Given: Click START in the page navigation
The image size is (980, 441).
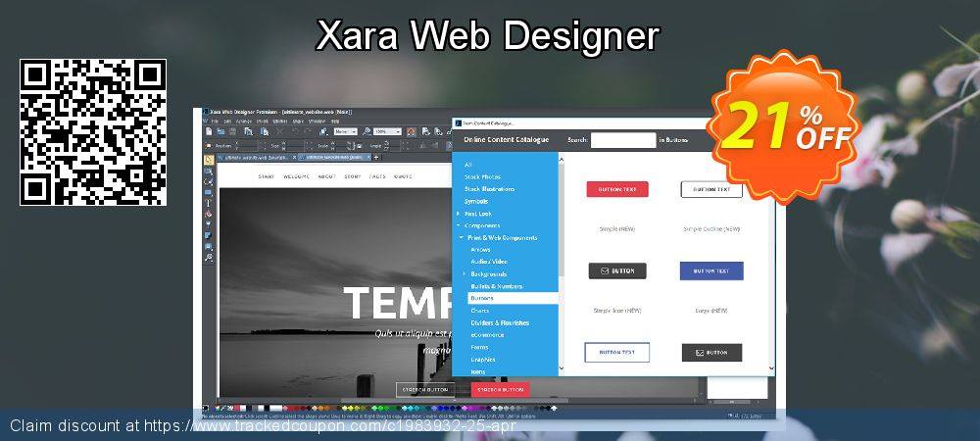Looking at the screenshot, I should [x=267, y=176].
